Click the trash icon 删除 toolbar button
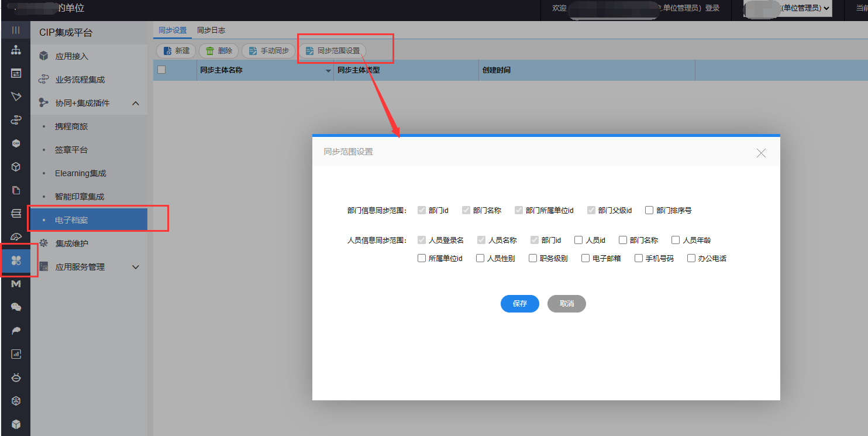Screen dimensions: 868x436 click(219, 51)
